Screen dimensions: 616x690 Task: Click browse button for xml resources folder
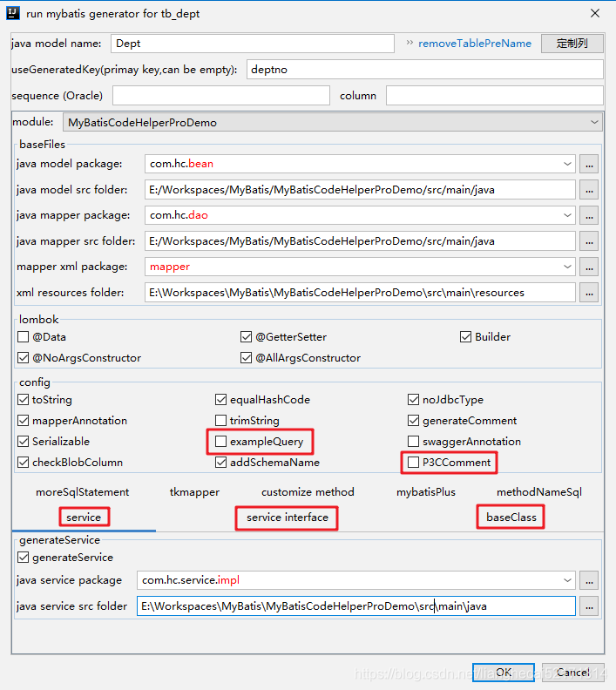pyautogui.click(x=590, y=293)
